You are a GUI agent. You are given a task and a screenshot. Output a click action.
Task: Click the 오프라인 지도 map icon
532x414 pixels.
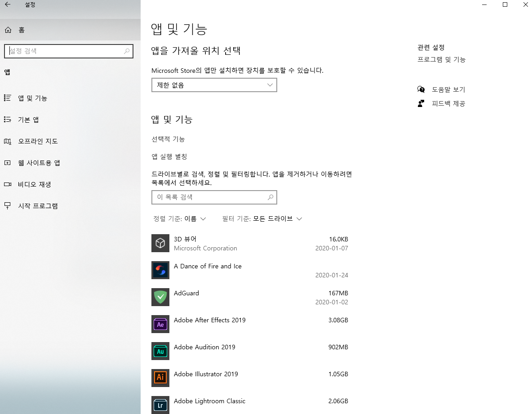[x=8, y=141]
